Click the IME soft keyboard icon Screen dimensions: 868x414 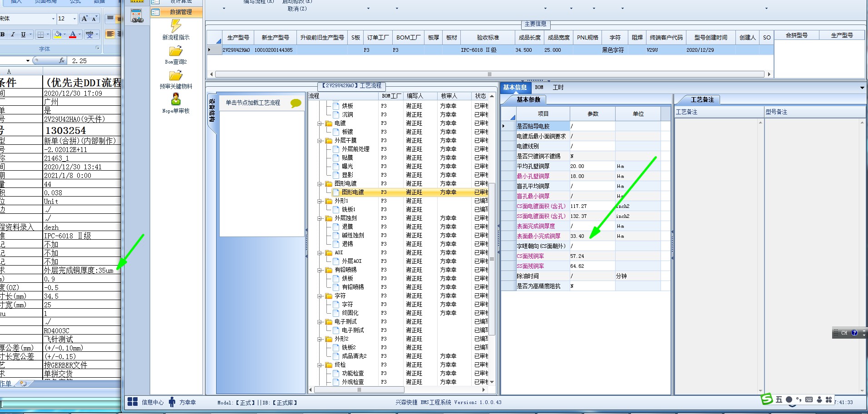point(809,399)
